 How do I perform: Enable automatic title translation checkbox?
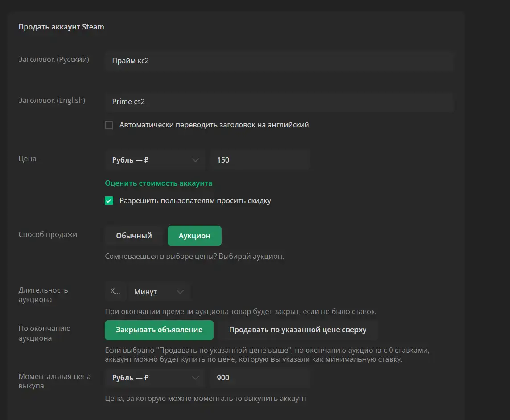pos(109,125)
